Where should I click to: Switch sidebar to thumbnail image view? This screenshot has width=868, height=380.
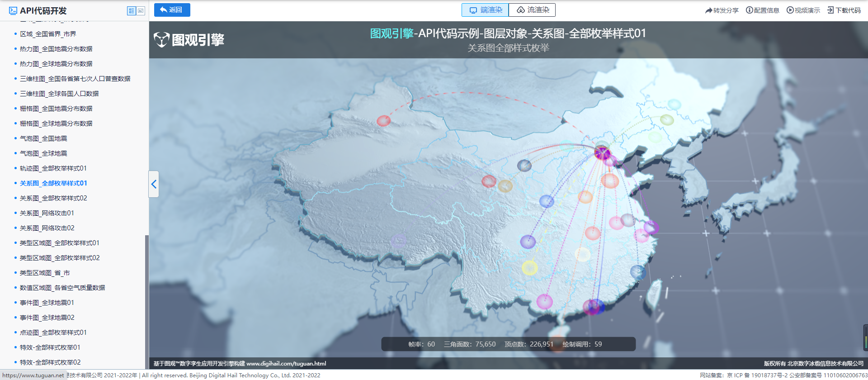click(141, 10)
